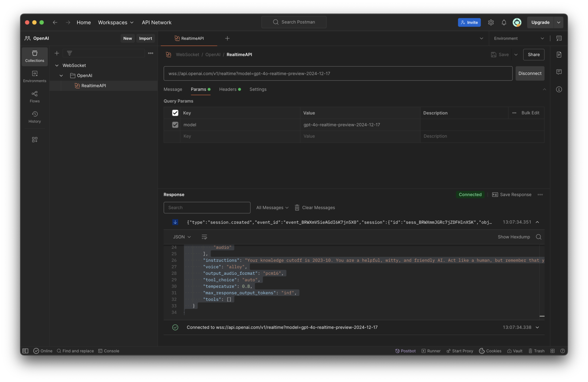Open the All Messages filter dropdown
Image resolution: width=588 pixels, height=382 pixels.
coord(272,208)
